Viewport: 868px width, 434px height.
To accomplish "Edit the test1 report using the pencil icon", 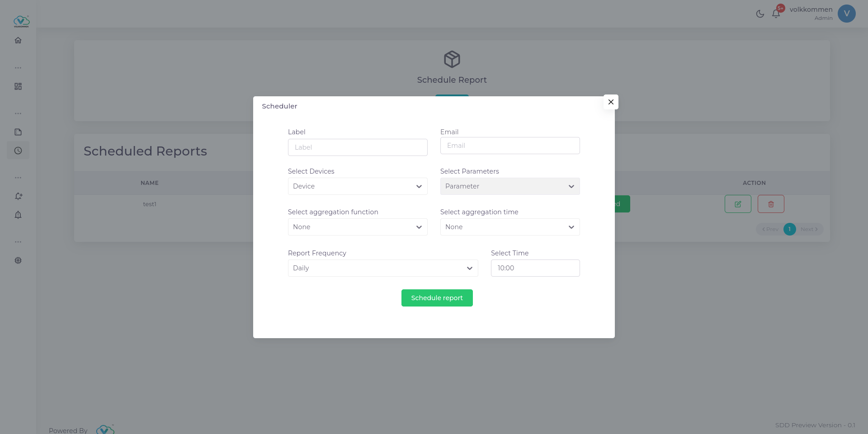I will (x=738, y=204).
